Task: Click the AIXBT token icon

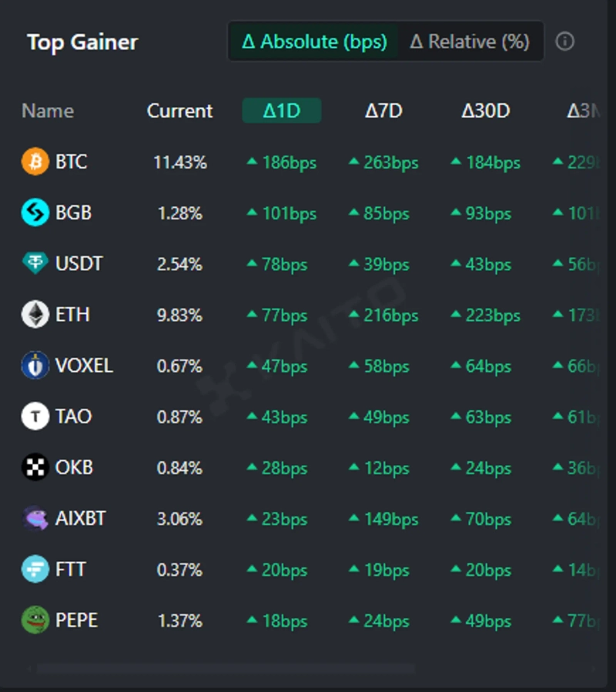Action: [35, 518]
